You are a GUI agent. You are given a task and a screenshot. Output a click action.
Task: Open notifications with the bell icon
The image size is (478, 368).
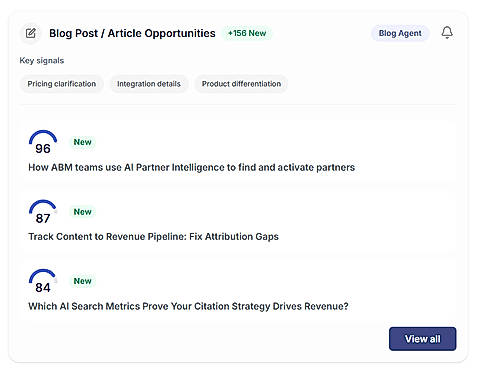(447, 33)
